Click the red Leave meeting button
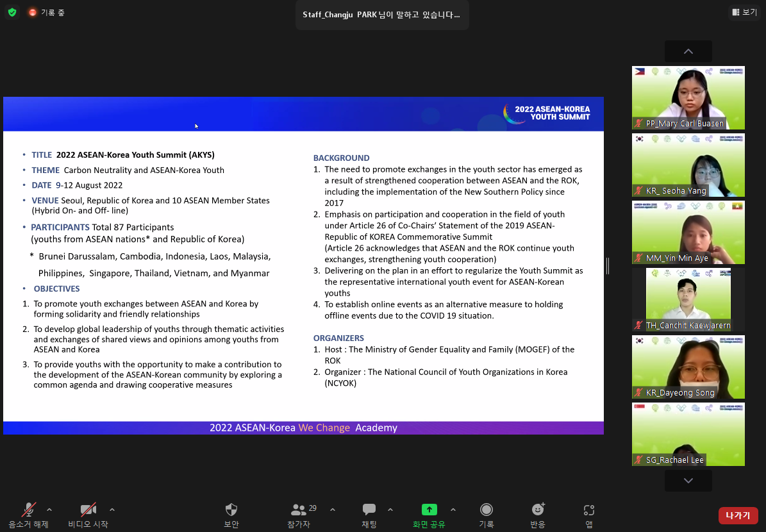The width and height of the screenshot is (766, 532). coord(738,515)
